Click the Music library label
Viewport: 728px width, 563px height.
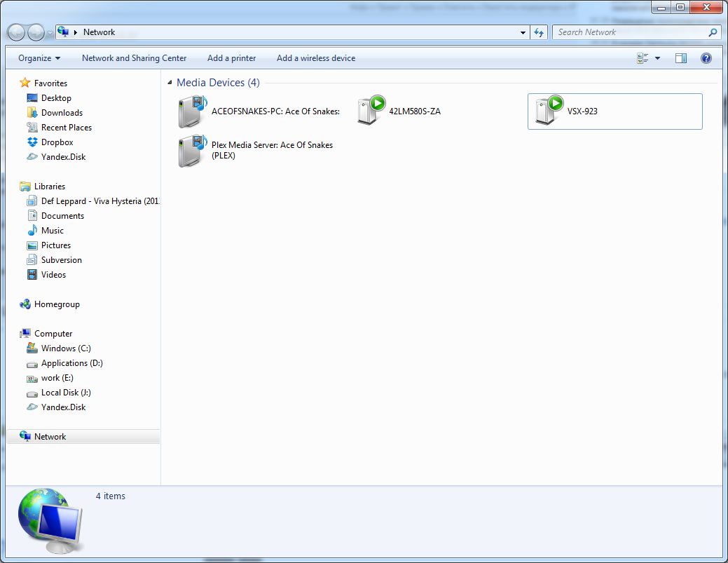point(53,231)
